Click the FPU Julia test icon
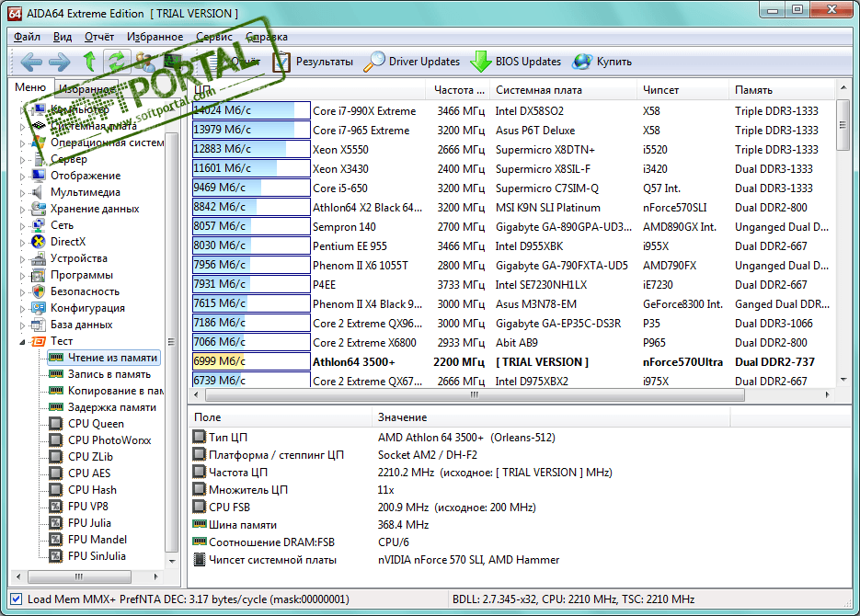This screenshot has height=616, width=860. 55,523
